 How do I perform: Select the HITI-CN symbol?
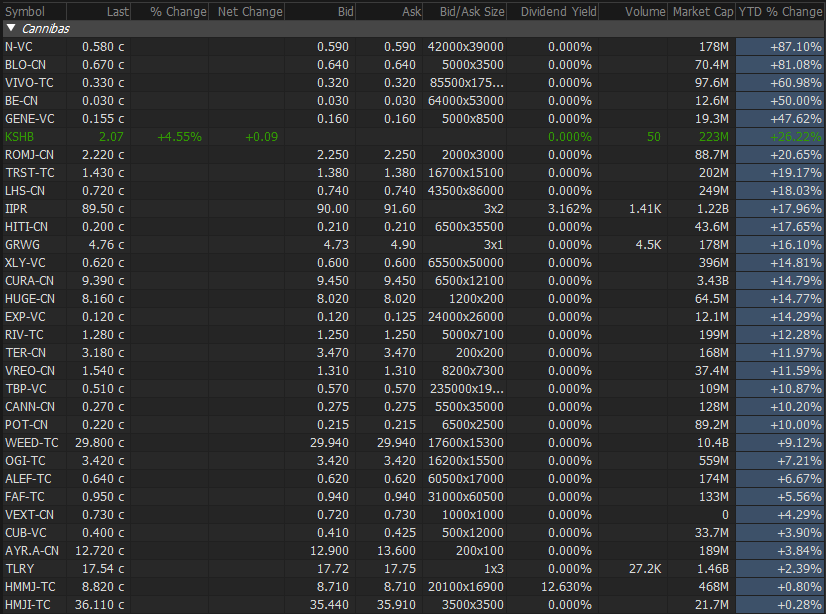[26, 226]
